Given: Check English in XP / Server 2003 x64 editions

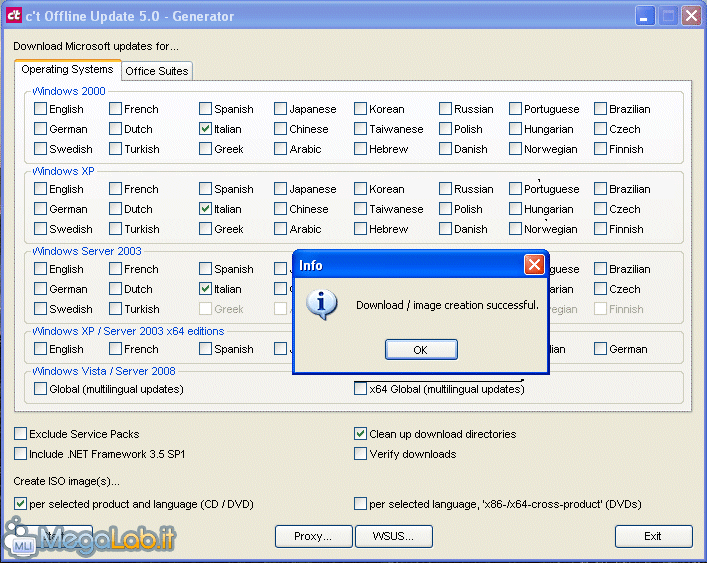Looking at the screenshot, I should click(x=40, y=349).
